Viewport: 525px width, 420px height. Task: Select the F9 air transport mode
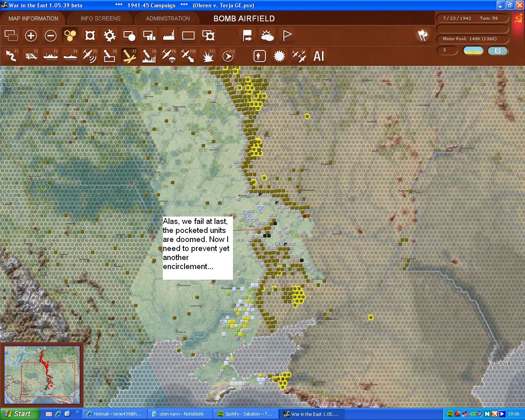pyautogui.click(x=169, y=55)
